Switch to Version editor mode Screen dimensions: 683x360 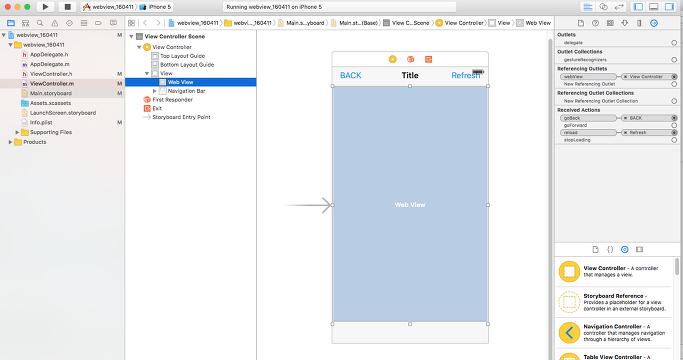619,7
